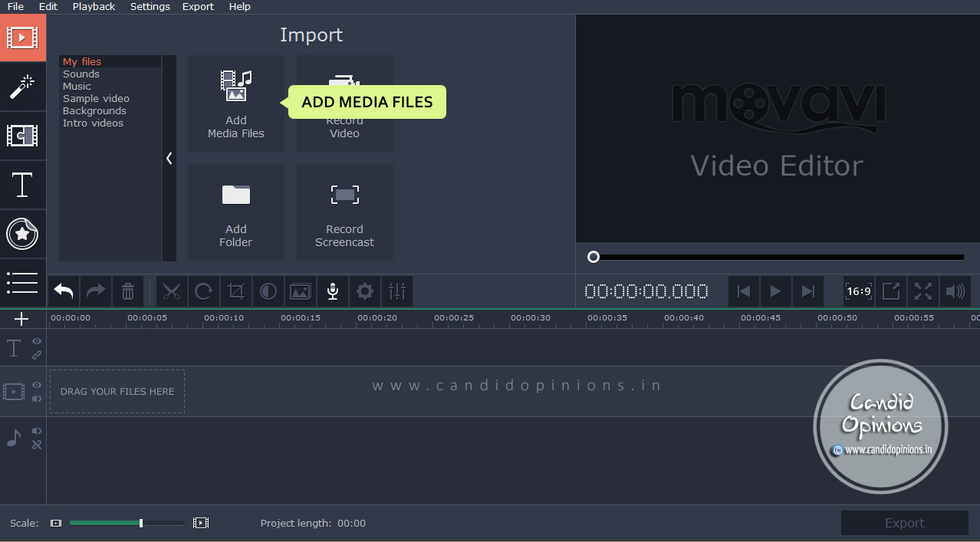The height and width of the screenshot is (542, 980).
Task: Select the Split (scissors) tool
Action: point(171,291)
